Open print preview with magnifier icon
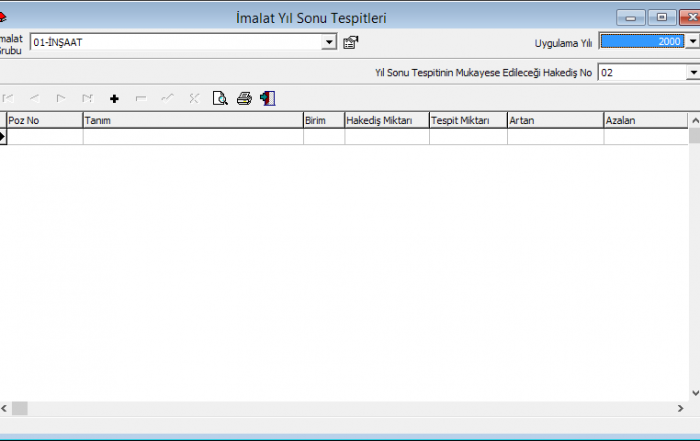The image size is (700, 441). (220, 98)
